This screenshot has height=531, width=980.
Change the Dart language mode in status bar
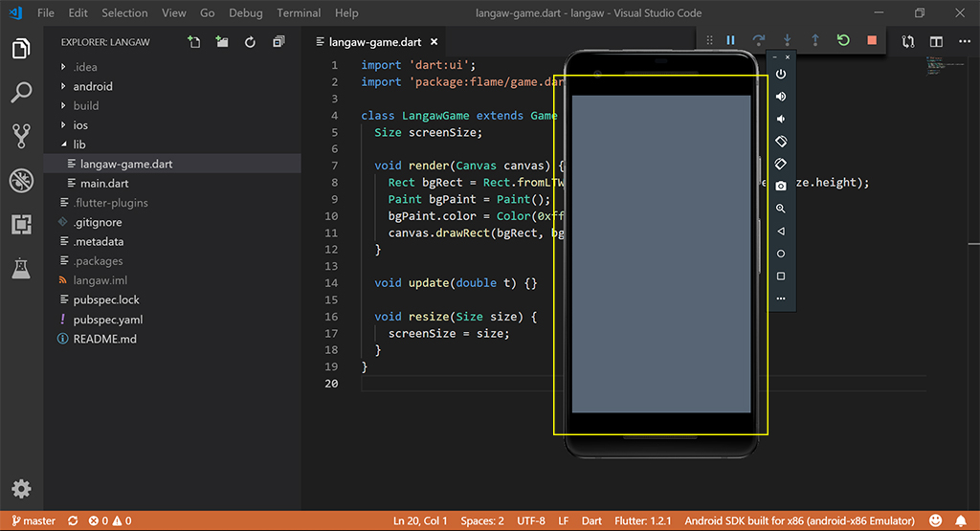pos(591,521)
